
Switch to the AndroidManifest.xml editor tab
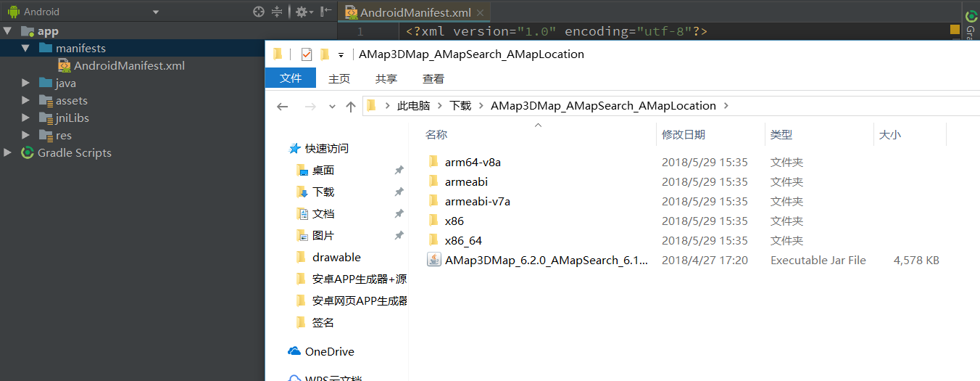pos(415,12)
